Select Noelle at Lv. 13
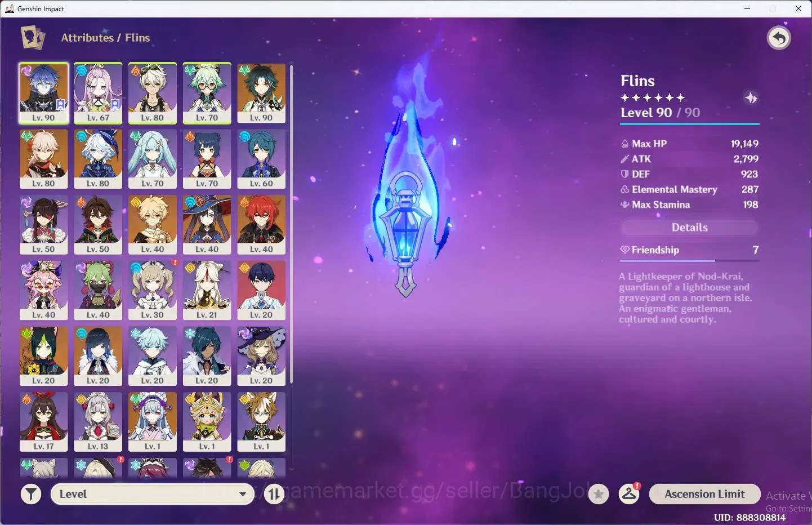The height and width of the screenshot is (525, 812). [98, 422]
